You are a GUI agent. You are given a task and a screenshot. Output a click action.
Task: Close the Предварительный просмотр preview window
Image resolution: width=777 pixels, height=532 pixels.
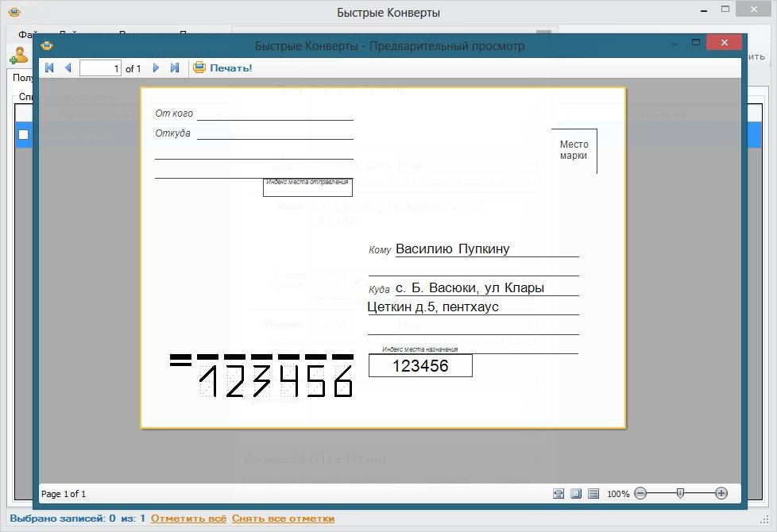pyautogui.click(x=724, y=43)
